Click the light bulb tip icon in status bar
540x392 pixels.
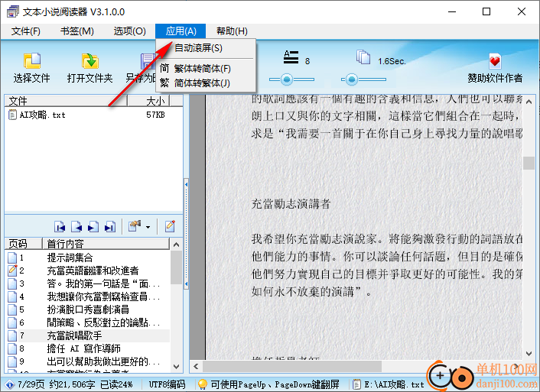click(x=202, y=384)
